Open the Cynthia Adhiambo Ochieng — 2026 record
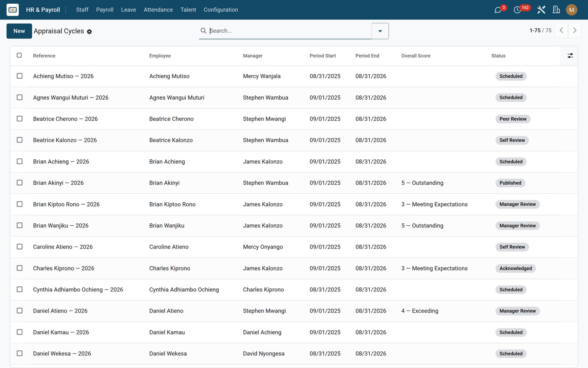Image resolution: width=588 pixels, height=368 pixels. click(78, 290)
